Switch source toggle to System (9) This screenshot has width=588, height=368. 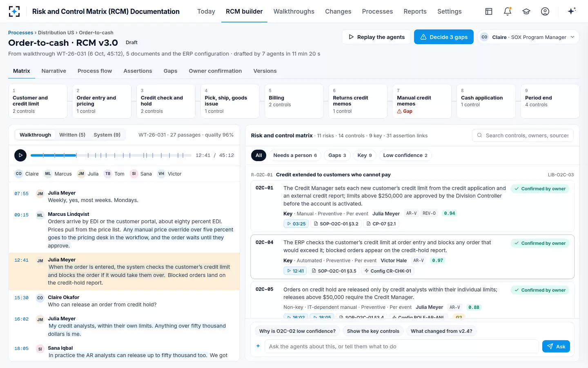107,135
